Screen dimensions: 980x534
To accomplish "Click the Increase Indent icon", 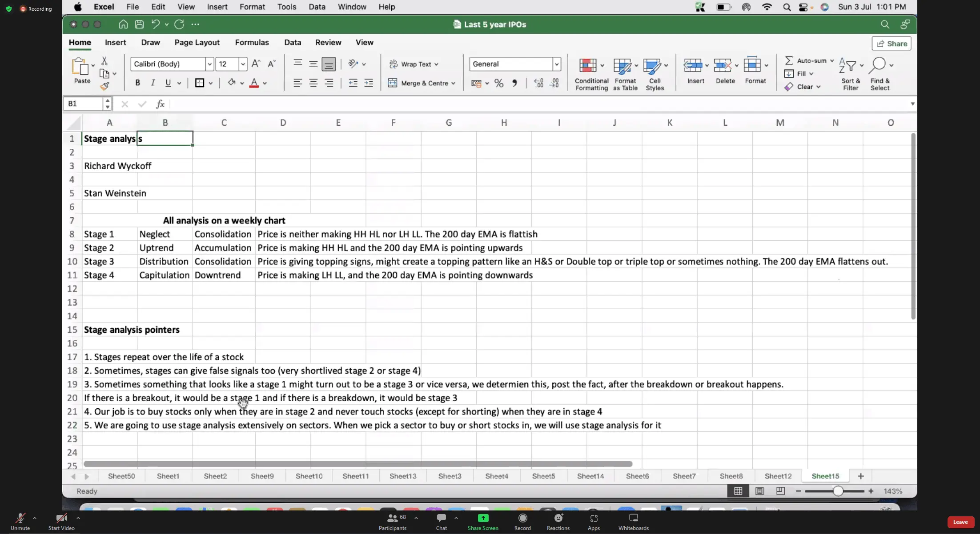I will 369,83.
